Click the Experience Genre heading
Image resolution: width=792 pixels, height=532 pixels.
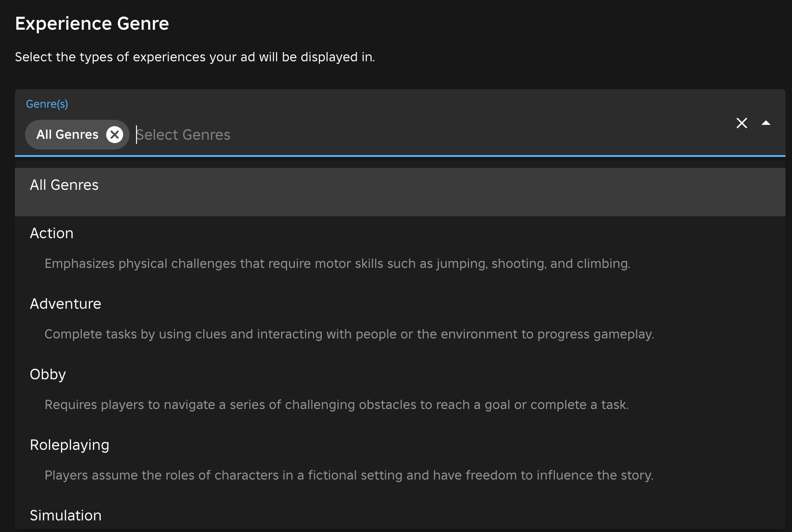92,24
